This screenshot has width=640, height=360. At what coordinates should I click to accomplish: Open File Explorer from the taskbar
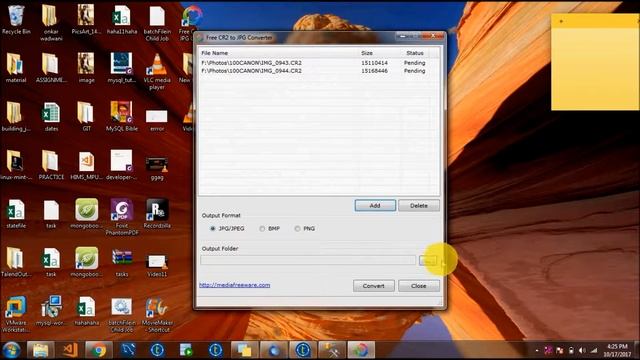click(x=40, y=351)
